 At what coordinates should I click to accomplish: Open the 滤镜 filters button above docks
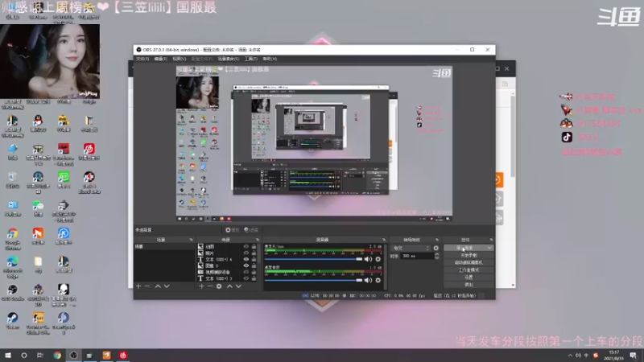[251, 230]
